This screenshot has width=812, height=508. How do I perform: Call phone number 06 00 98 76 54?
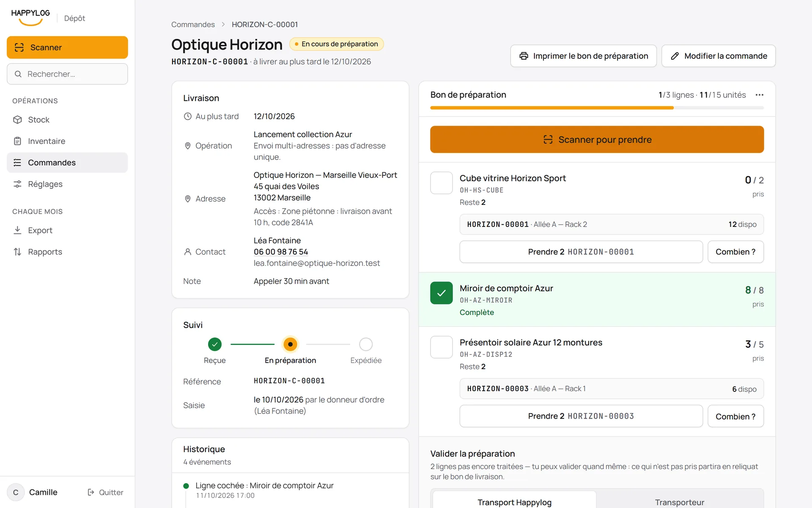point(281,252)
